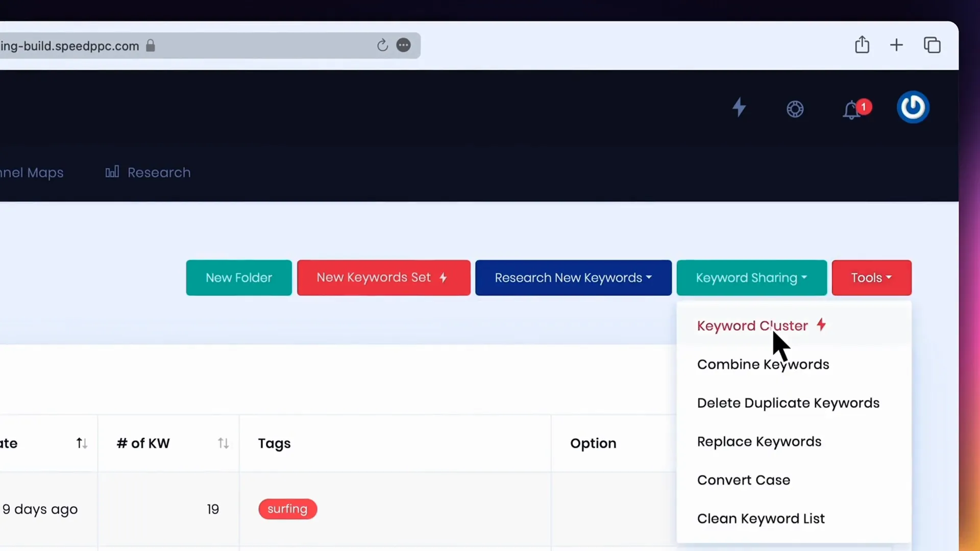Select the Combine Keywords tool
980x551 pixels.
[x=763, y=364]
